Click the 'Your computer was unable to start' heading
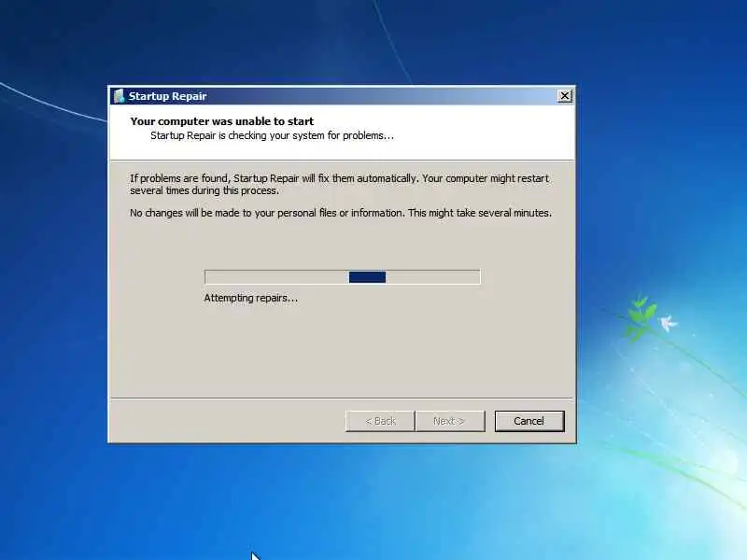747x560 pixels. 222,121
